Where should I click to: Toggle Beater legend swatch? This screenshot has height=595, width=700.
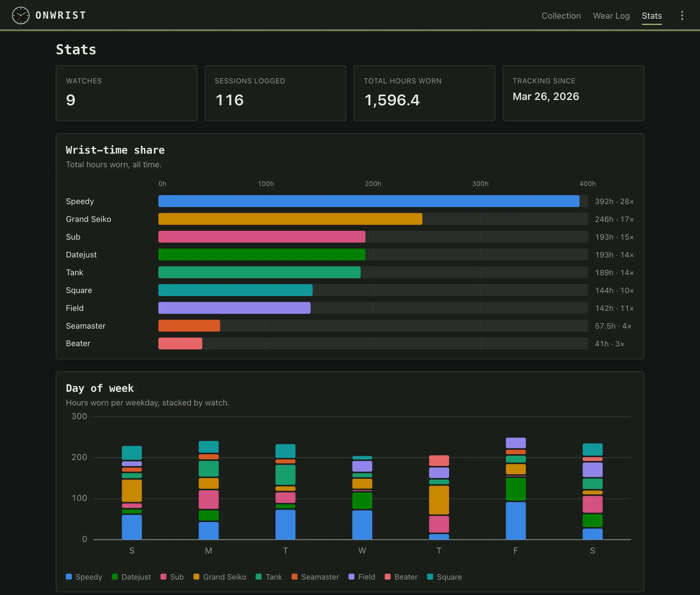point(388,576)
